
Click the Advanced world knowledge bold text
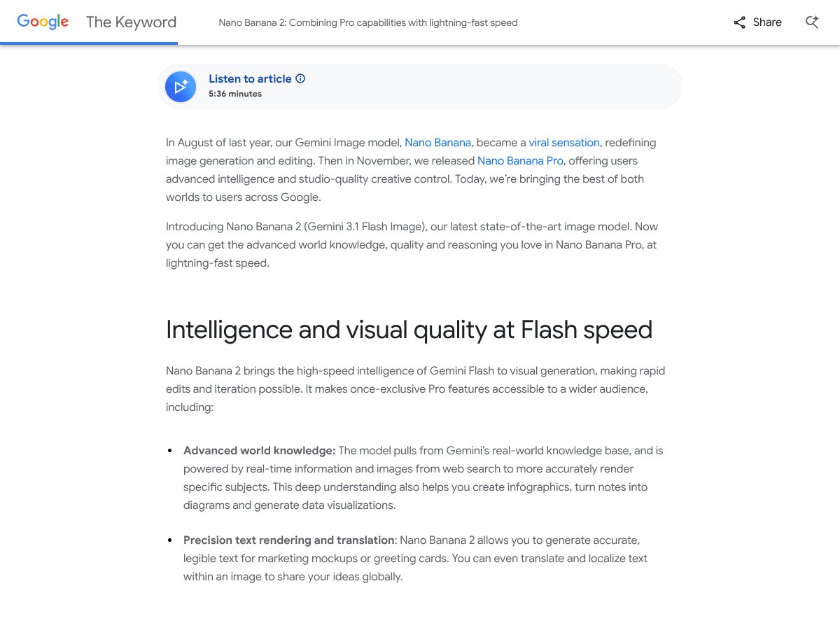[x=260, y=451]
